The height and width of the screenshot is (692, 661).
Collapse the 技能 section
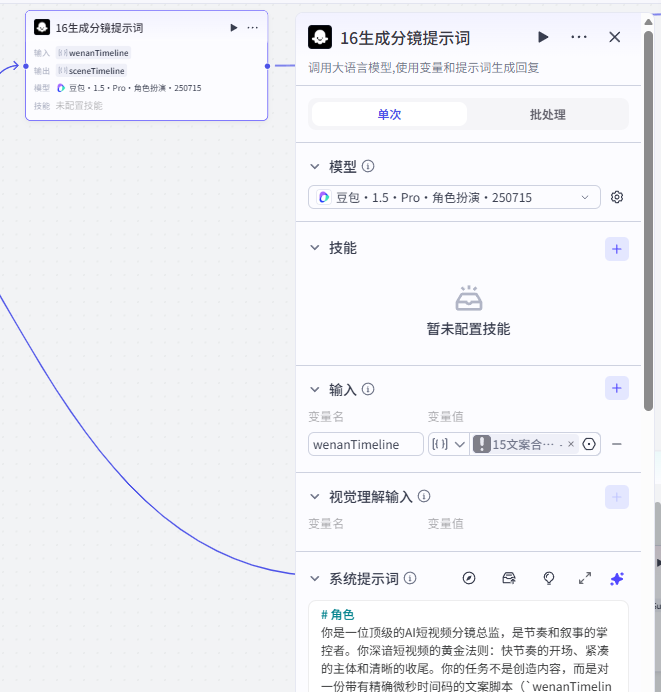(x=315, y=248)
